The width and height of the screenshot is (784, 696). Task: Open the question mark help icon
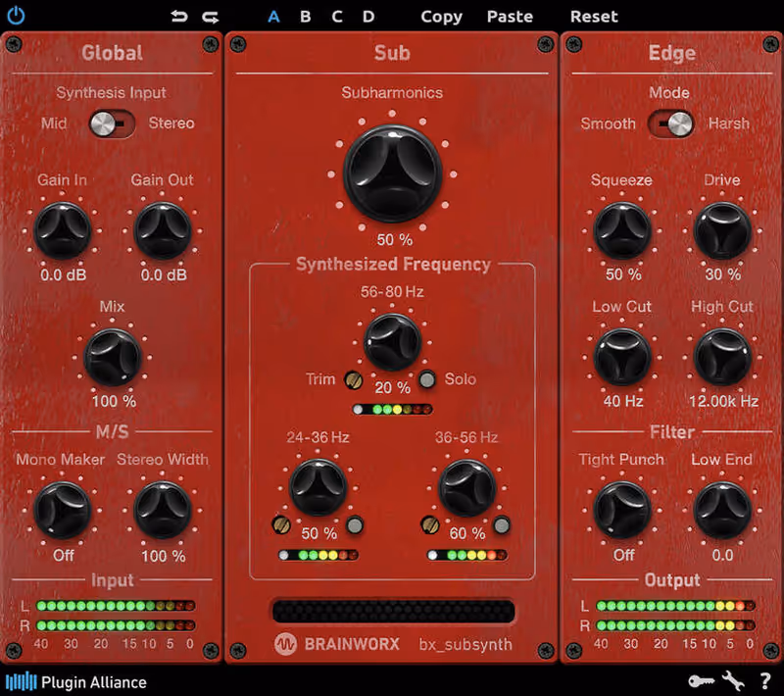[765, 681]
